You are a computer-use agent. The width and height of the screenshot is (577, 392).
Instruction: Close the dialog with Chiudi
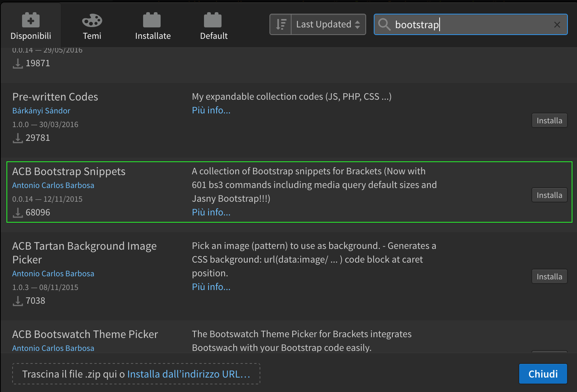coord(543,374)
